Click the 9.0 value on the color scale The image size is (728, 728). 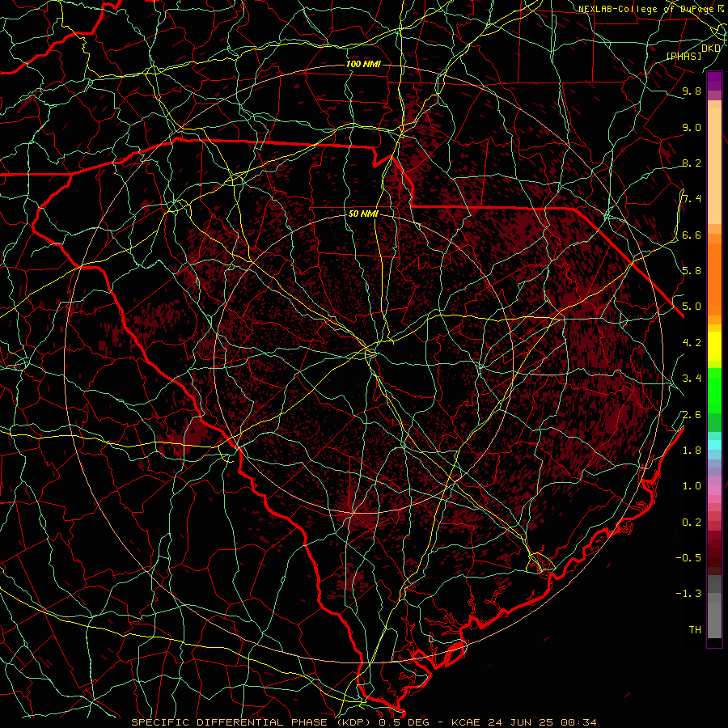[692, 128]
